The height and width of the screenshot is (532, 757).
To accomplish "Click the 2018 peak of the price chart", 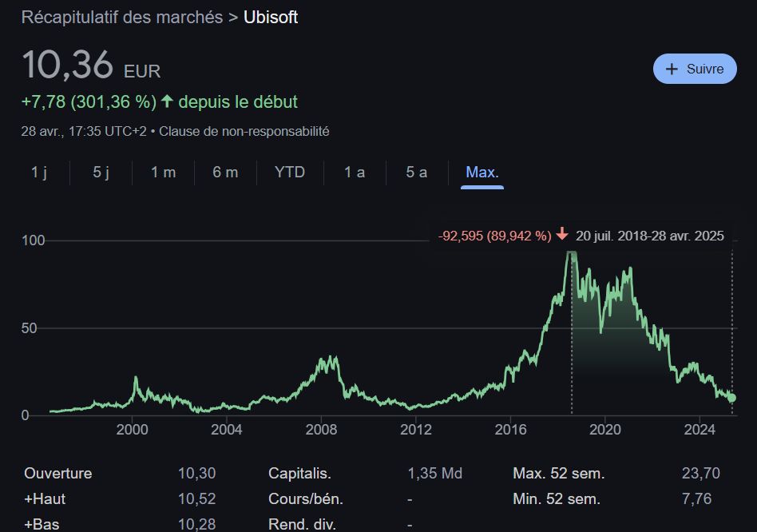I will 572,252.
